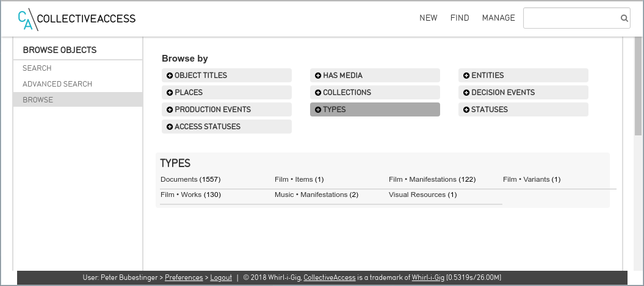The width and height of the screenshot is (644, 286).
Task: Expand the Collections browse facet
Action: (x=347, y=93)
